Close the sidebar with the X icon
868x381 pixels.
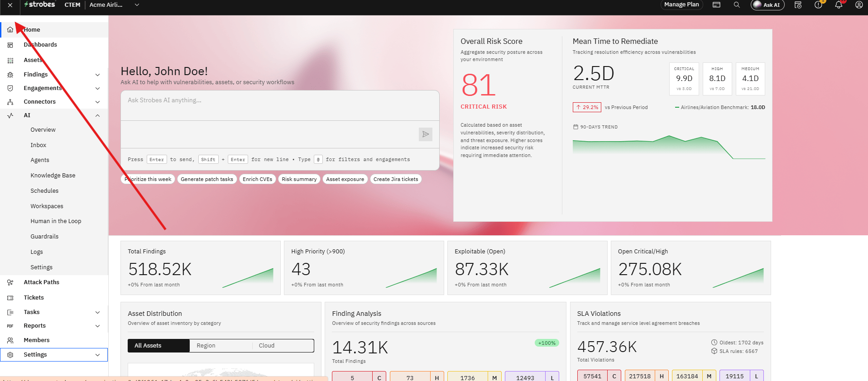(x=10, y=5)
